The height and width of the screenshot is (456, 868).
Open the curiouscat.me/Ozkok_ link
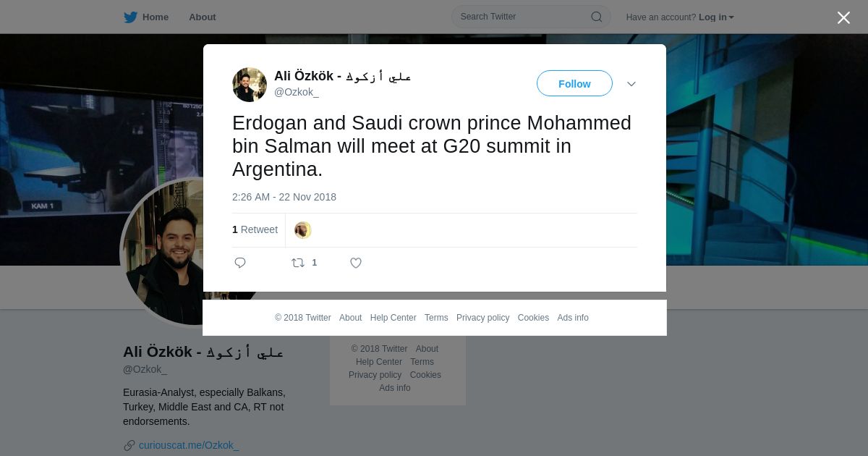[x=189, y=445]
